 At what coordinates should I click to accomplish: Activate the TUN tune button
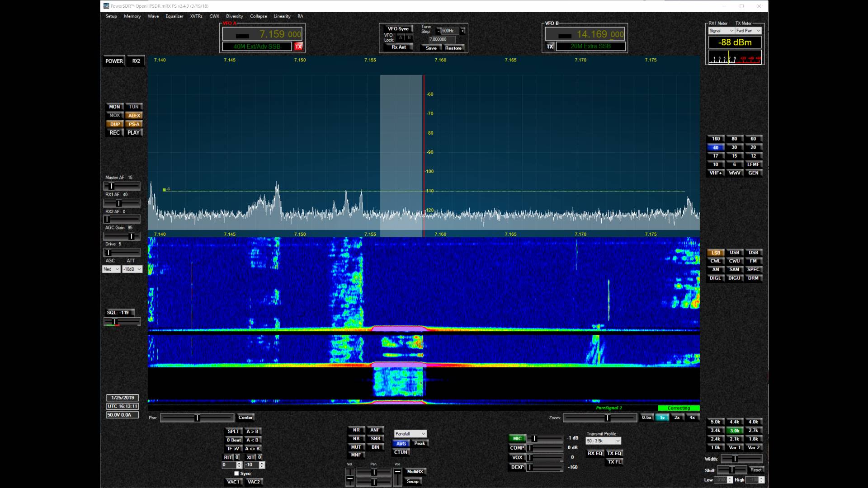(x=134, y=107)
